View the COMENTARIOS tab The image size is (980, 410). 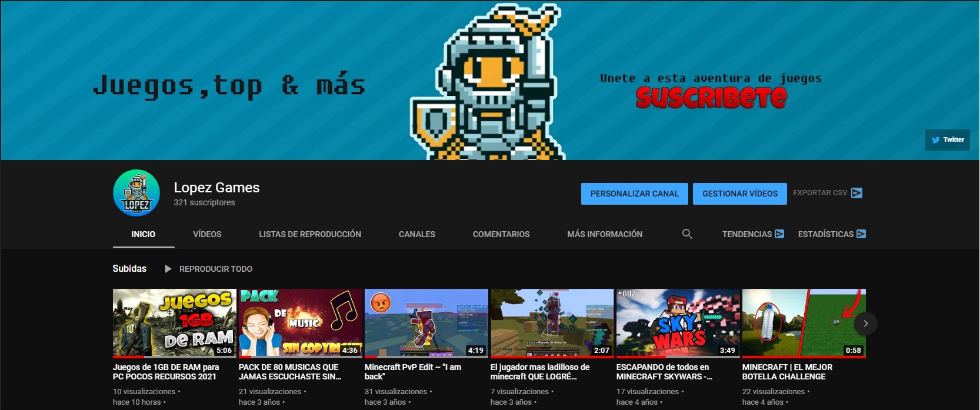[x=501, y=234]
